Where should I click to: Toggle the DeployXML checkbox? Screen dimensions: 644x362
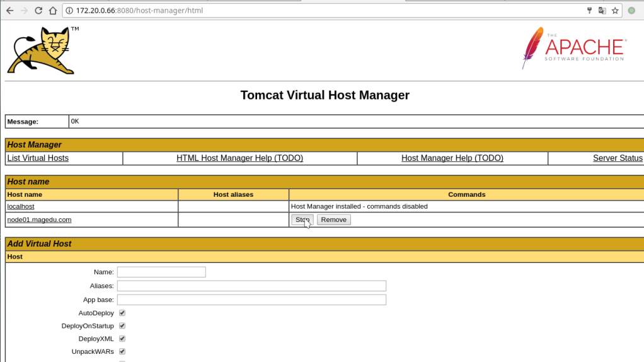(122, 339)
